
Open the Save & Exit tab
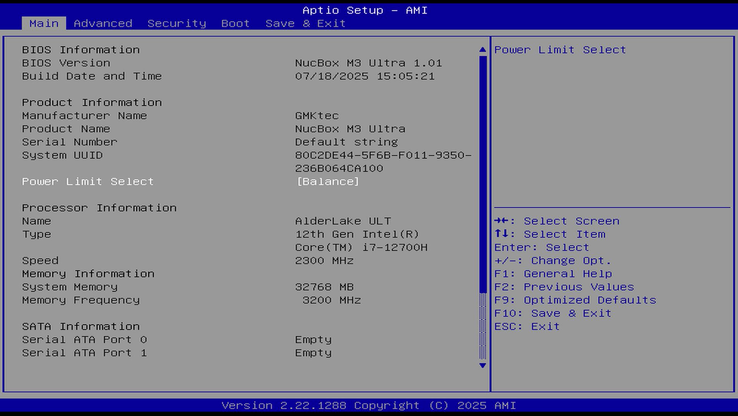305,23
